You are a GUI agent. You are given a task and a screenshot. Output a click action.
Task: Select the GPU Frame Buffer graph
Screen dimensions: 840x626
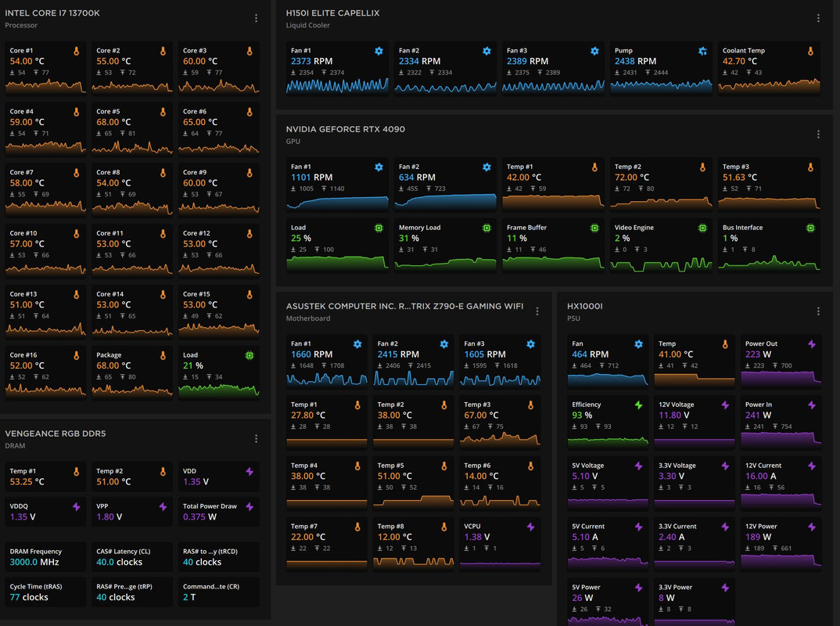coord(554,263)
